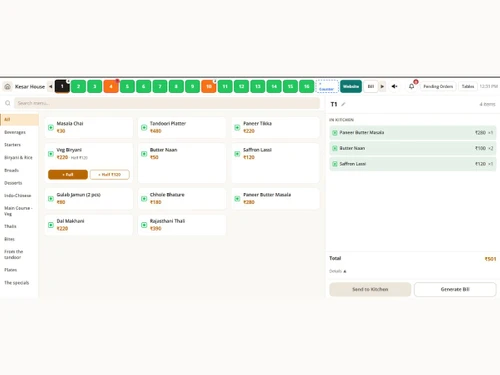Open Pending Orders
500x375 pixels.
pyautogui.click(x=438, y=86)
